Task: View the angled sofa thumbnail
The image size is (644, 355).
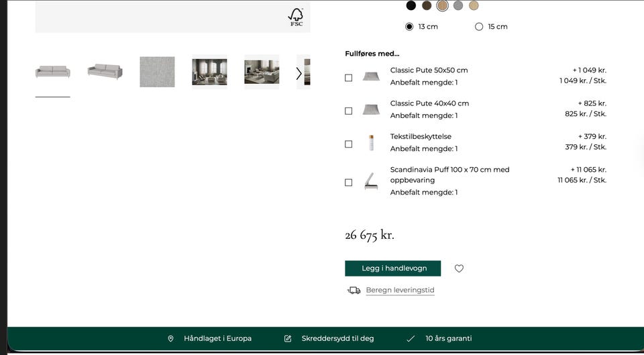Action: (x=105, y=72)
